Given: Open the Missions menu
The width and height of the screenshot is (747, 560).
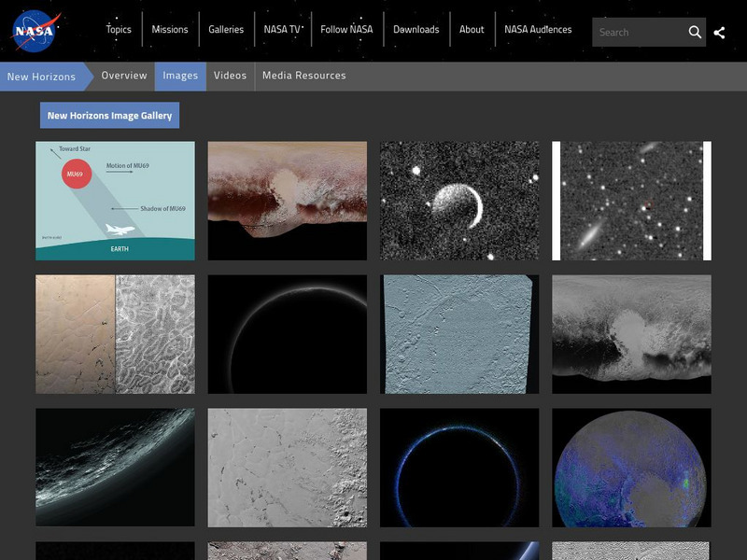Looking at the screenshot, I should pos(170,29).
